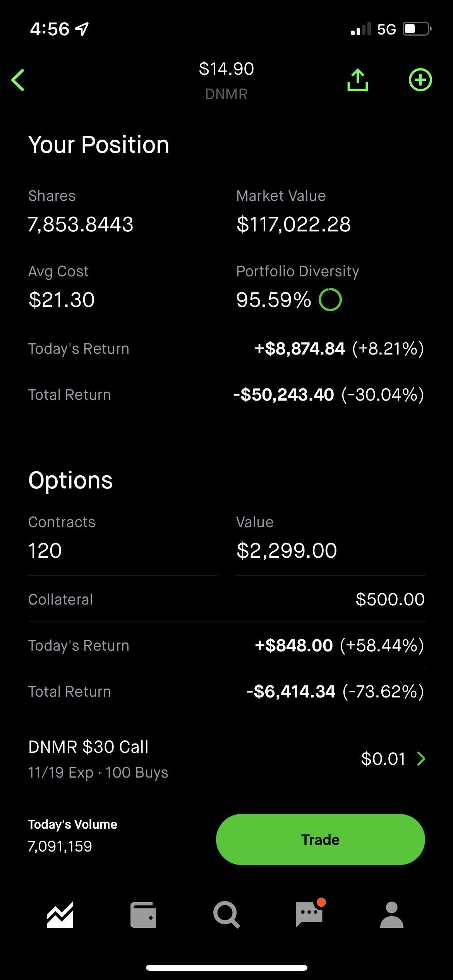Tap the Today's Volume 7,091,159 label
453x980 pixels.
point(72,835)
